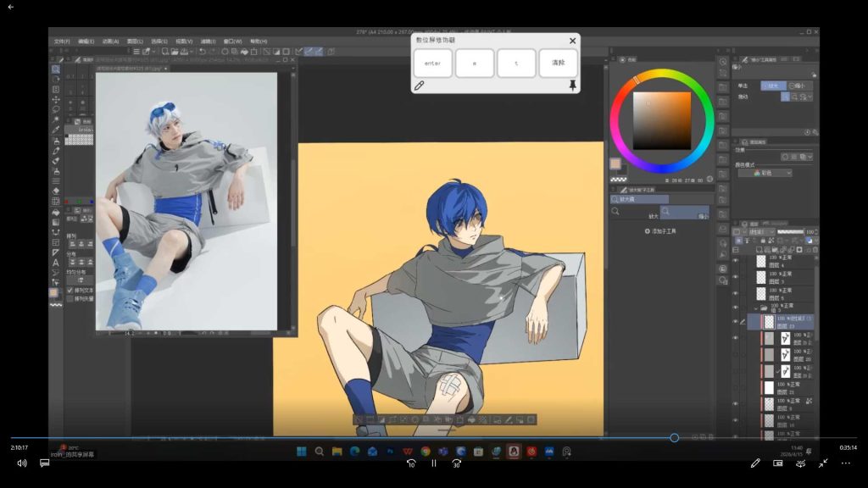Click the pin icon in the modifier key popup
Image resolution: width=868 pixels, height=488 pixels.
[572, 86]
